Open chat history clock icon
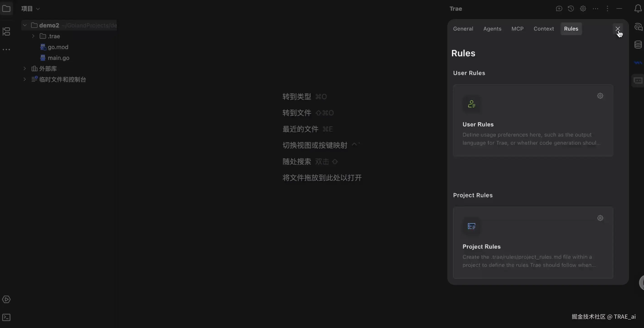 (571, 9)
